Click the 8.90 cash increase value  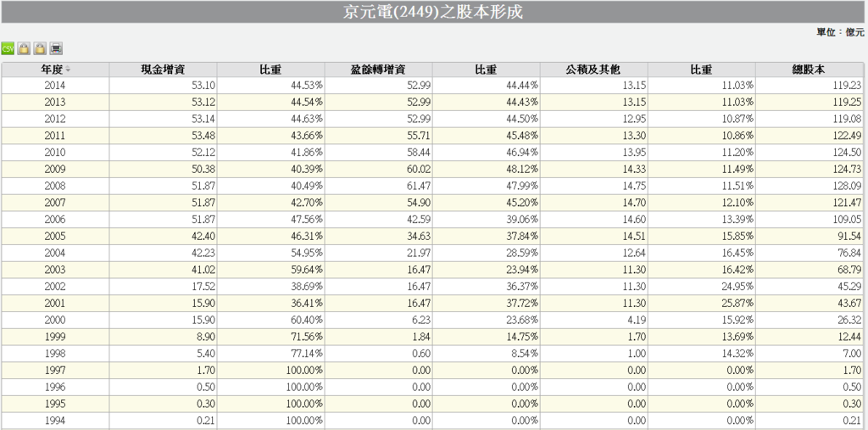click(x=207, y=337)
